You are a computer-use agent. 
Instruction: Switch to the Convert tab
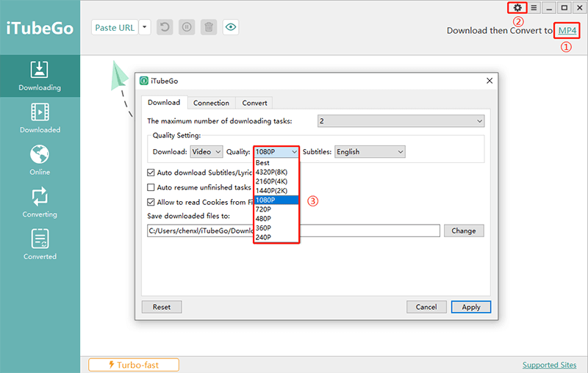(x=254, y=103)
